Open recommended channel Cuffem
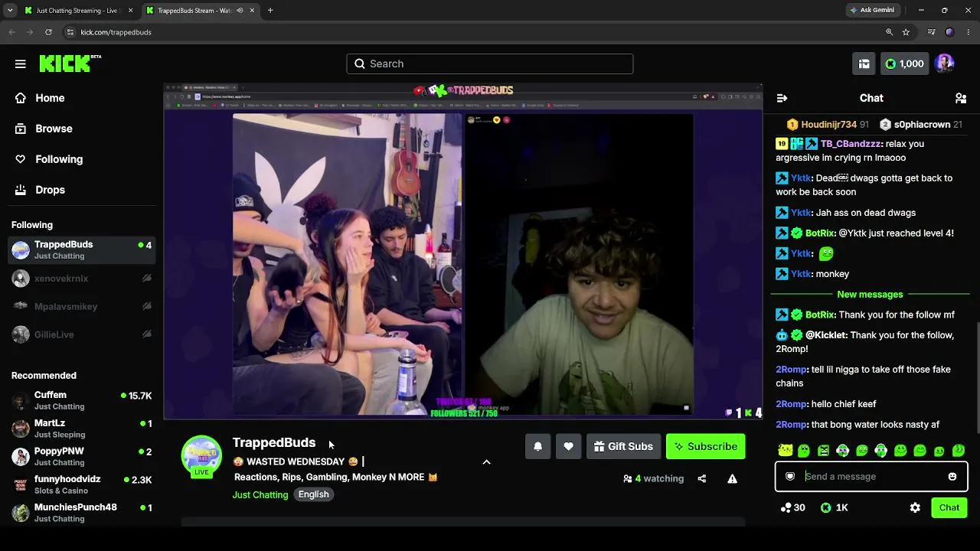This screenshot has height=551, width=980. (81, 400)
